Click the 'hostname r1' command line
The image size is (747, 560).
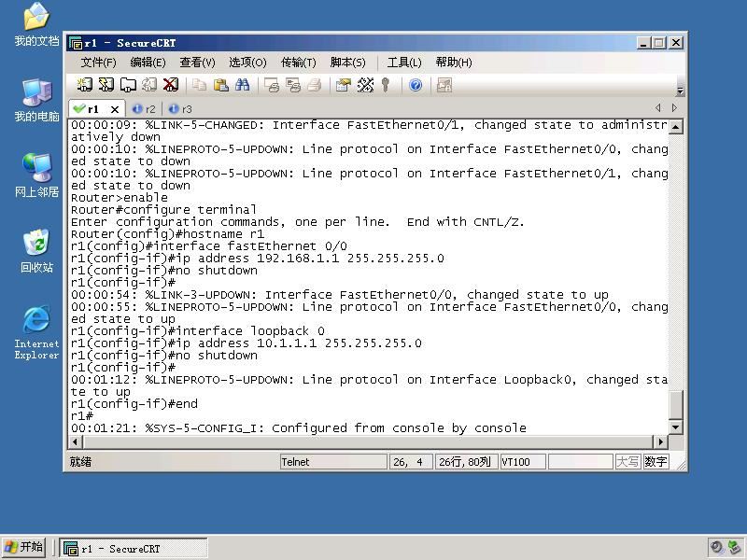tap(168, 234)
